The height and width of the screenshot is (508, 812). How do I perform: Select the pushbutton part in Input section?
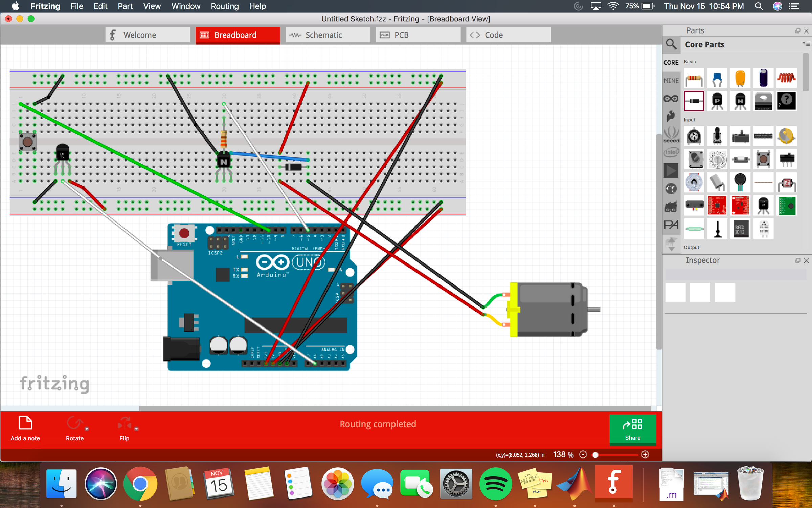pyautogui.click(x=764, y=159)
